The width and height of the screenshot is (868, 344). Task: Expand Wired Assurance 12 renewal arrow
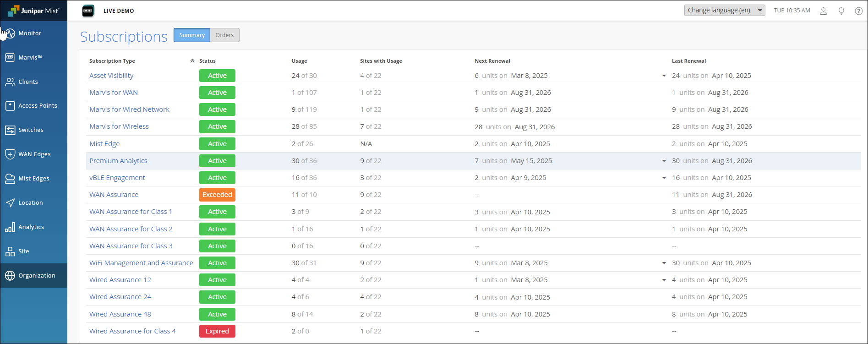(664, 280)
